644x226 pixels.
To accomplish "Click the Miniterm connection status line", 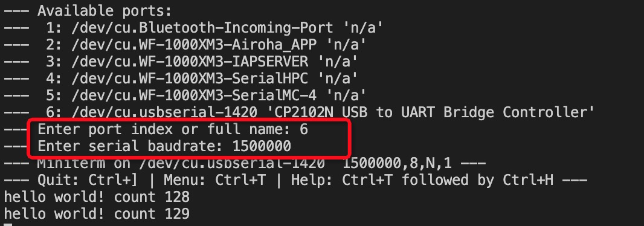I will (x=245, y=163).
